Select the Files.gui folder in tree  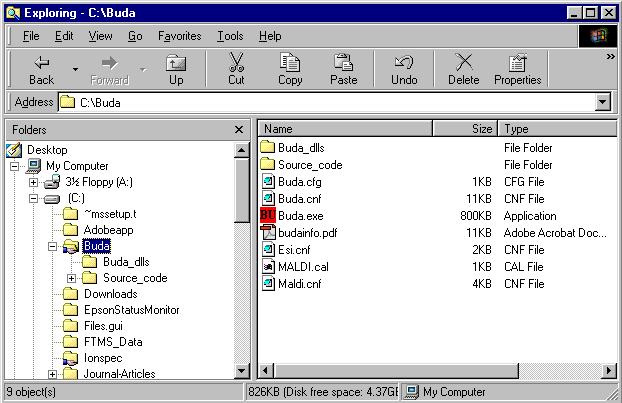[x=104, y=326]
